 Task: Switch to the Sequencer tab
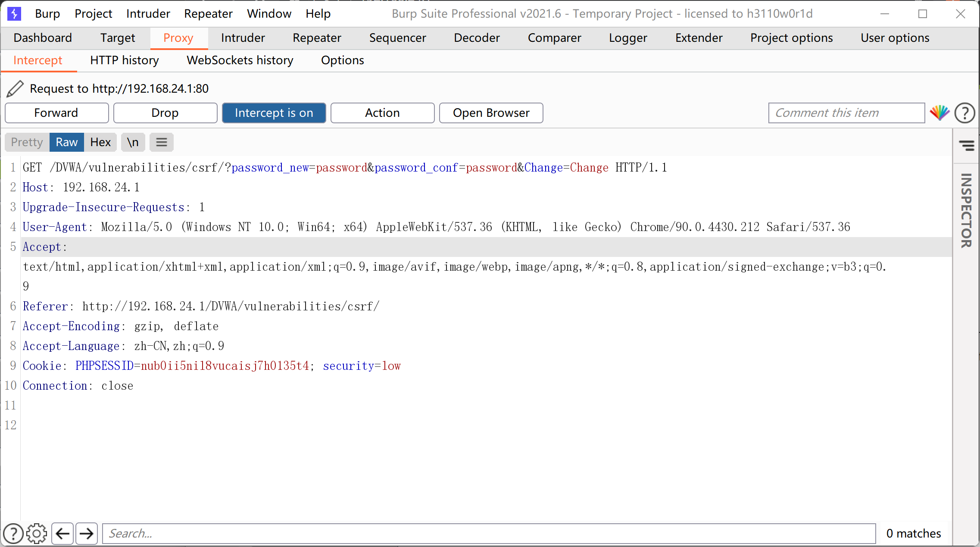[397, 38]
